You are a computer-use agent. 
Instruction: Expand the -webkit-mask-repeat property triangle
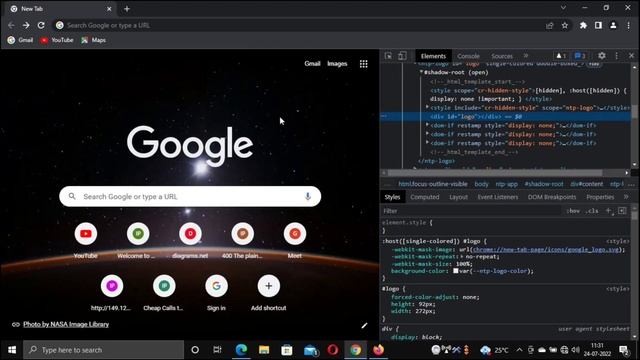(x=462, y=256)
